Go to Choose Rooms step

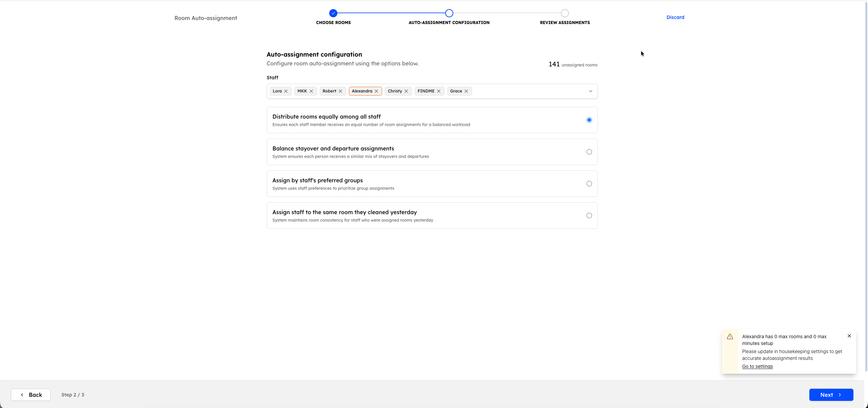pos(333,13)
